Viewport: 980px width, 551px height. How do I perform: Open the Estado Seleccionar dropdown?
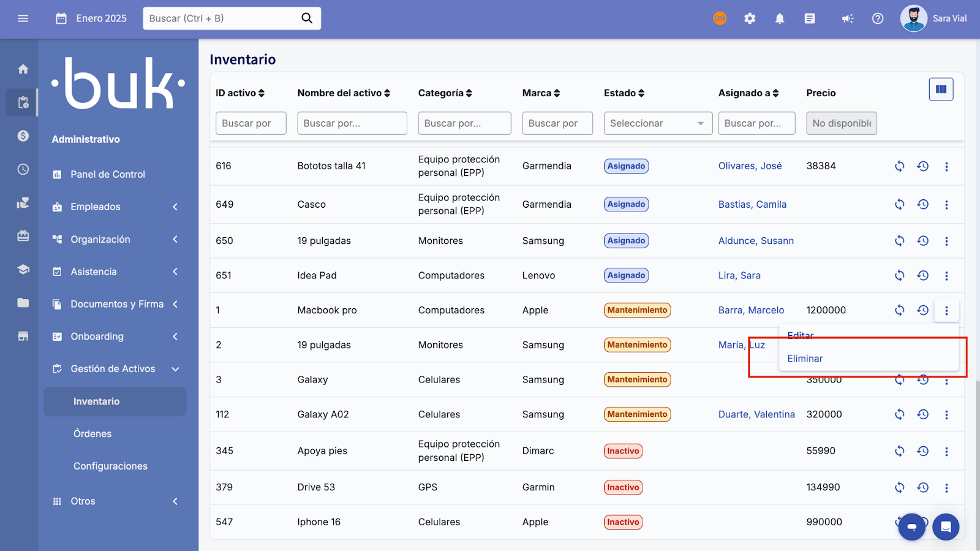pos(658,123)
